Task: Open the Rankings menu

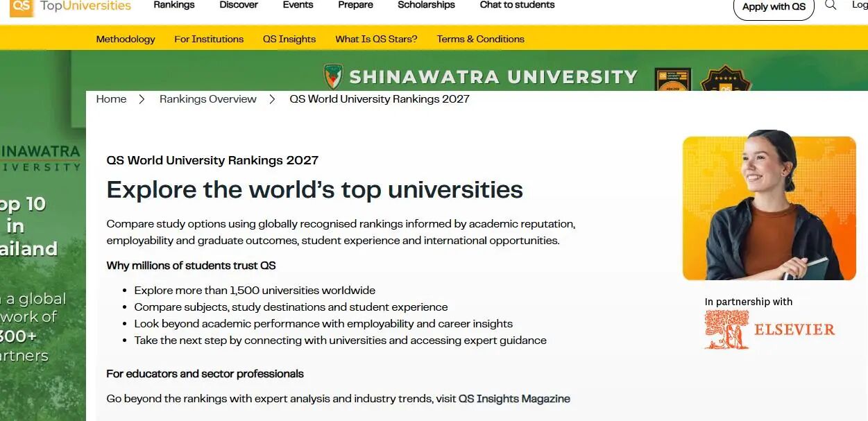Action: tap(174, 5)
